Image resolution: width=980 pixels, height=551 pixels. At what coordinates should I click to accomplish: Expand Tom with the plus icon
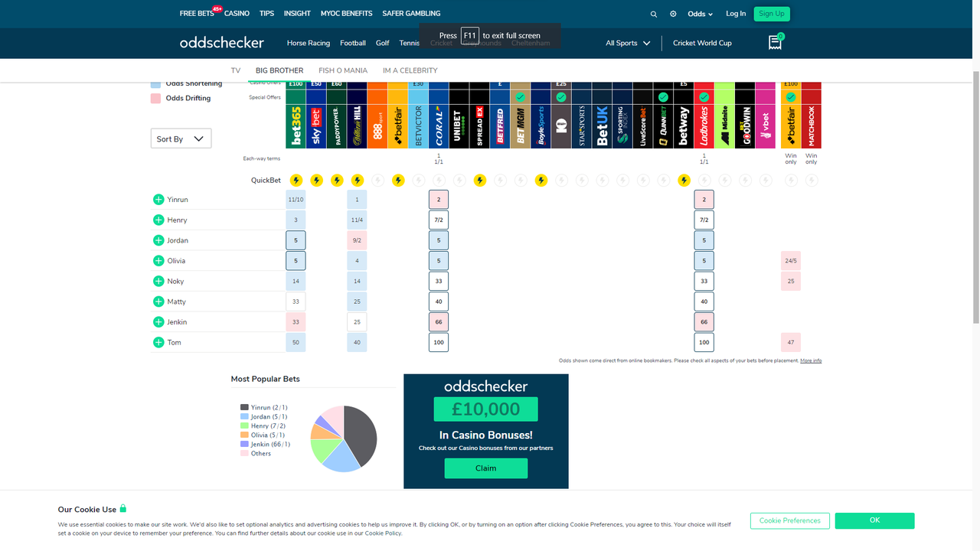(x=158, y=342)
